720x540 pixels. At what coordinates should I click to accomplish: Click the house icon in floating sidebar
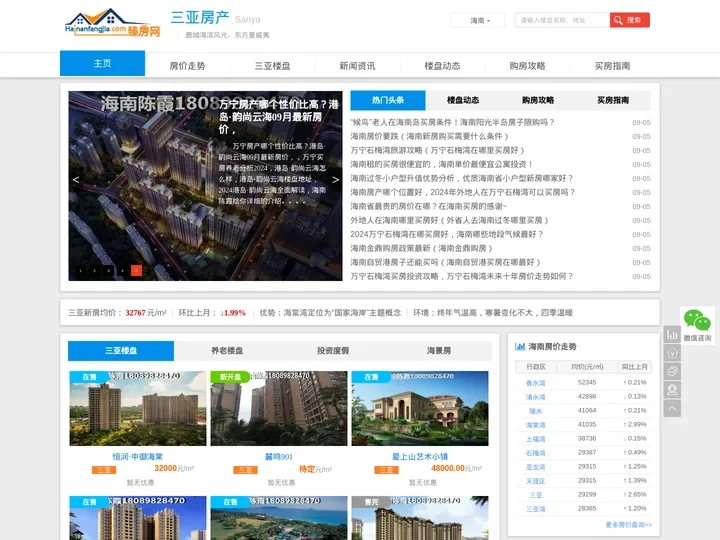[x=672, y=353]
